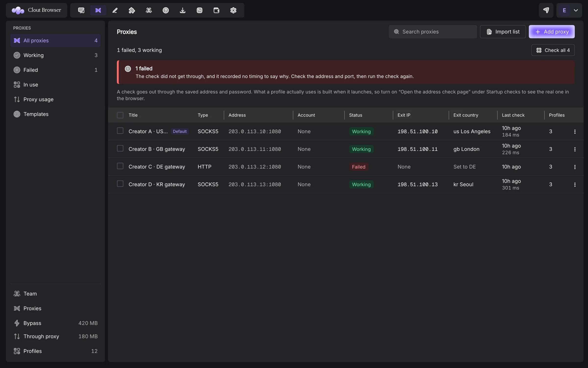Click the Last check column header
This screenshot has width=588, height=368.
tap(513, 115)
